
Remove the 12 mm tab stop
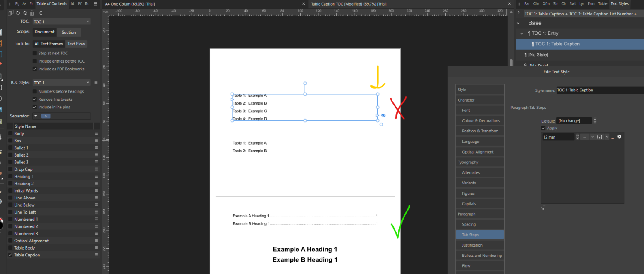point(619,136)
